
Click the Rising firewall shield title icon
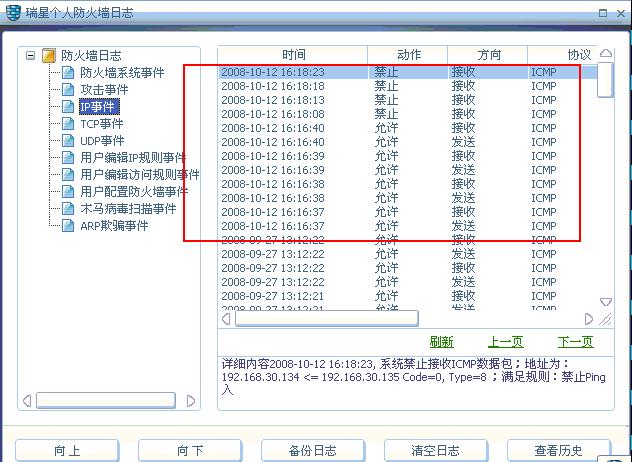tap(13, 13)
